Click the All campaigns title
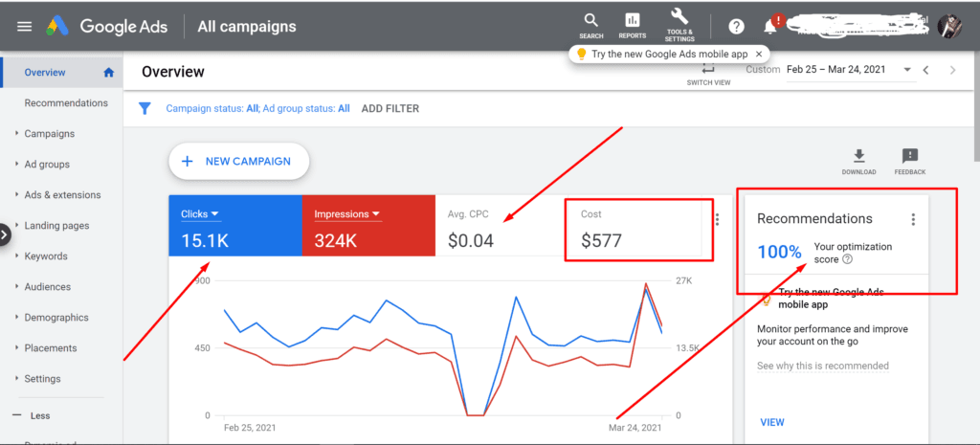The image size is (980, 445). [x=247, y=26]
